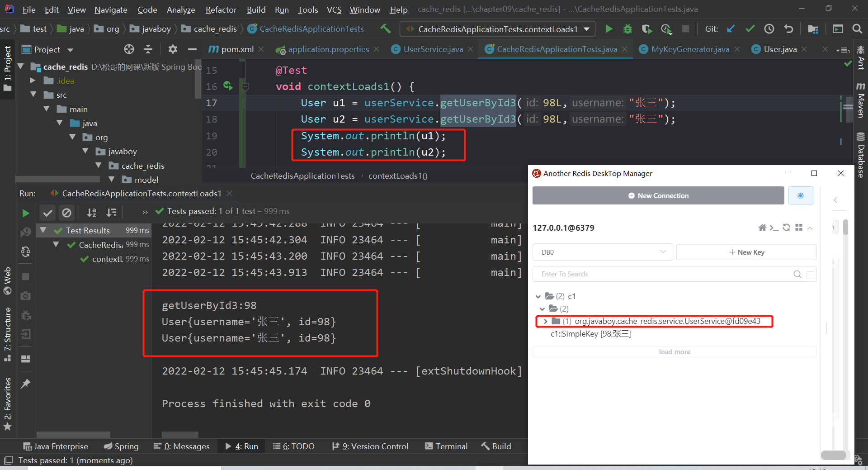Click New Connection button
The height and width of the screenshot is (470, 868).
click(658, 195)
